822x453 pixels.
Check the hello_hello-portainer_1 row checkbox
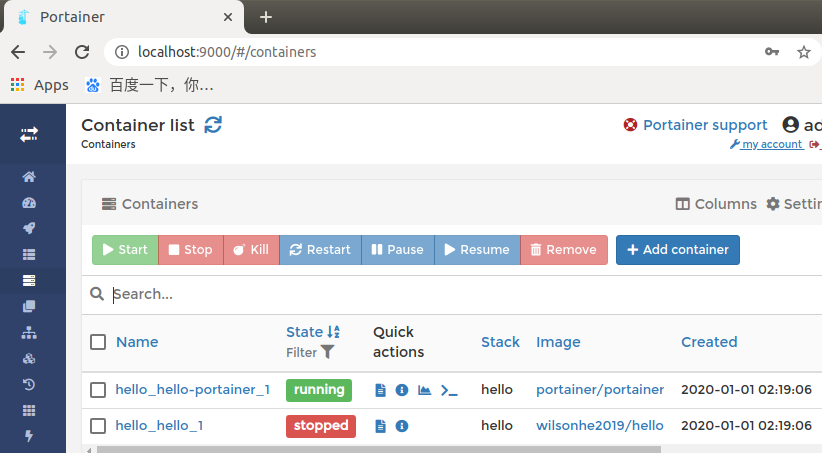[x=98, y=390]
